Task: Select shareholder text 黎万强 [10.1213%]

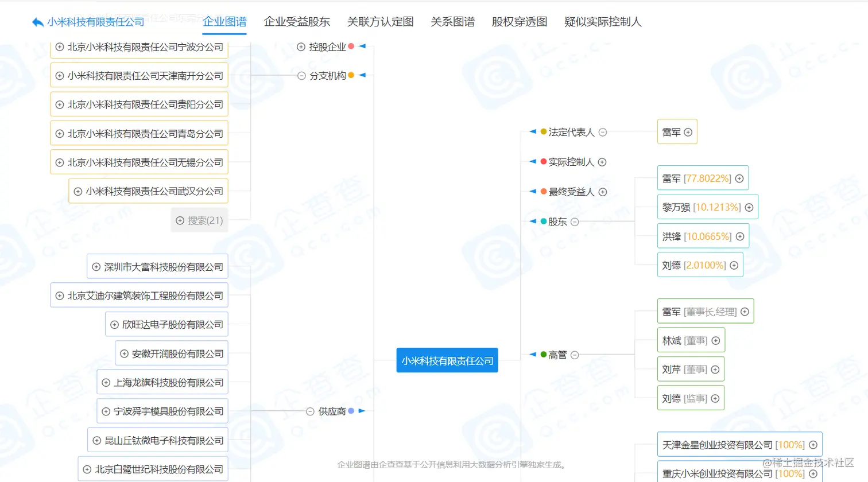Action: pos(702,207)
